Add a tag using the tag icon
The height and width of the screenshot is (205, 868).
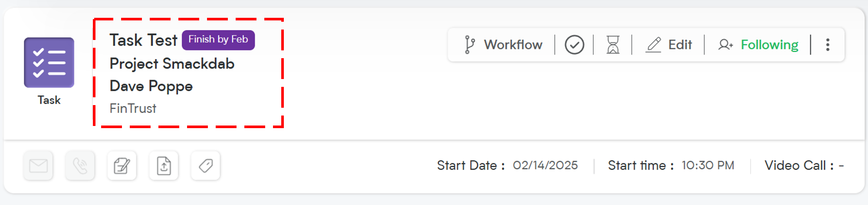[206, 165]
